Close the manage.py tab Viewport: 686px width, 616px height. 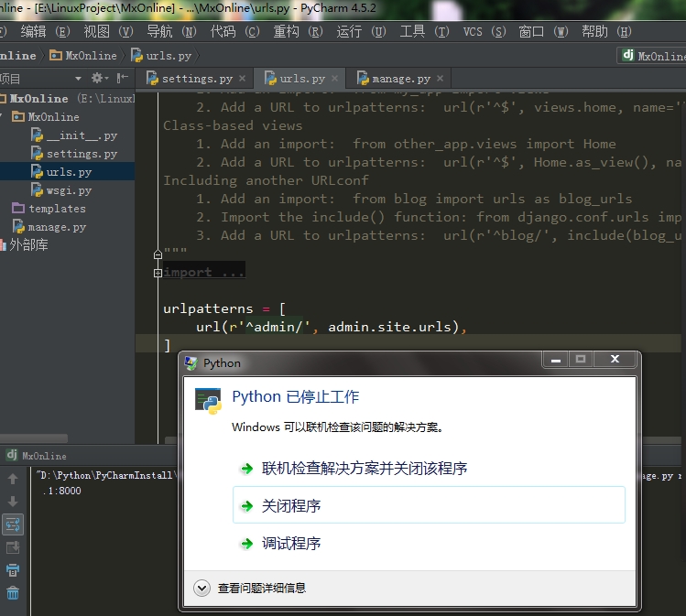[441, 78]
